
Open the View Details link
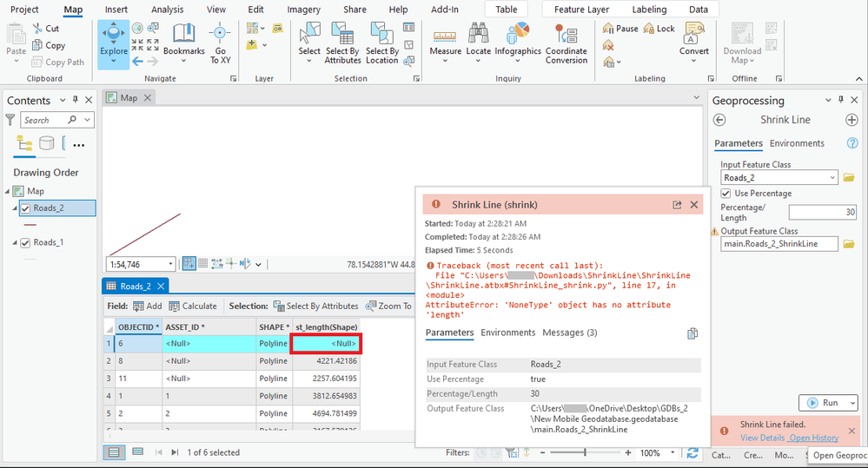click(761, 438)
